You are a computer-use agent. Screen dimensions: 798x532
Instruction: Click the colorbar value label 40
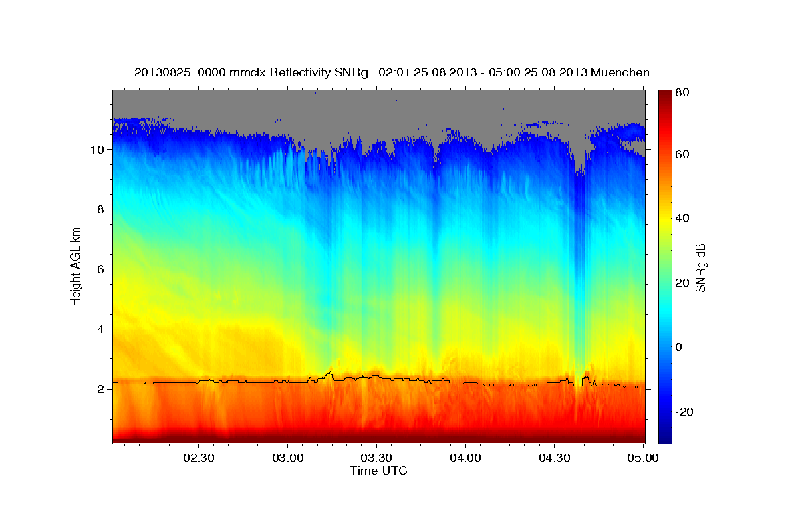pyautogui.click(x=682, y=218)
